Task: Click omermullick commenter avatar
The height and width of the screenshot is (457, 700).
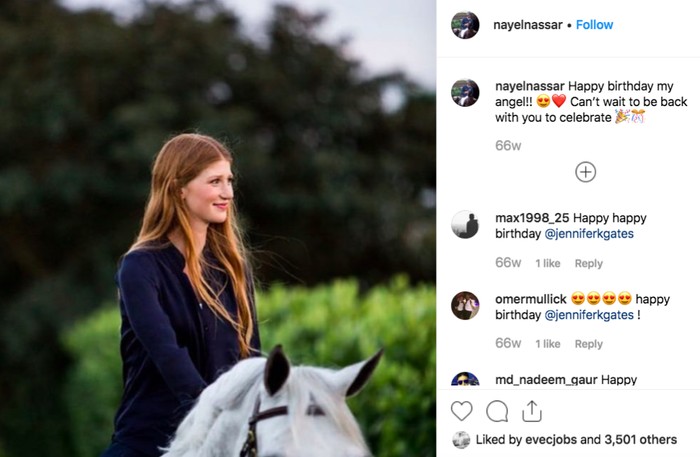Action: coord(465,305)
